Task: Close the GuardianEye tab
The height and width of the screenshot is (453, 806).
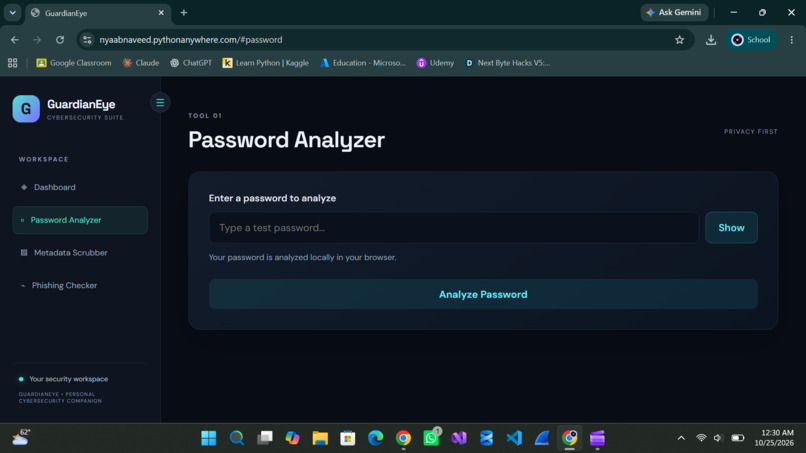Action: pos(161,13)
